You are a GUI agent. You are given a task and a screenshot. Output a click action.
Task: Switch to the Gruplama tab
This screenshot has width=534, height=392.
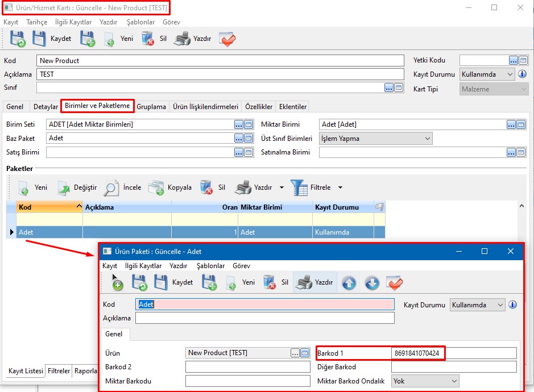[151, 107]
